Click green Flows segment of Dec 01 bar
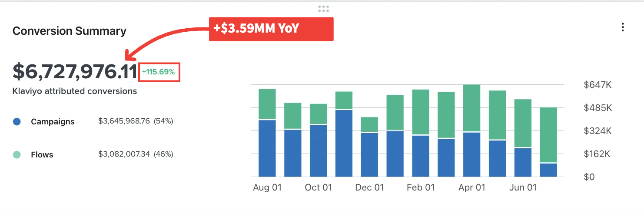 [369, 124]
